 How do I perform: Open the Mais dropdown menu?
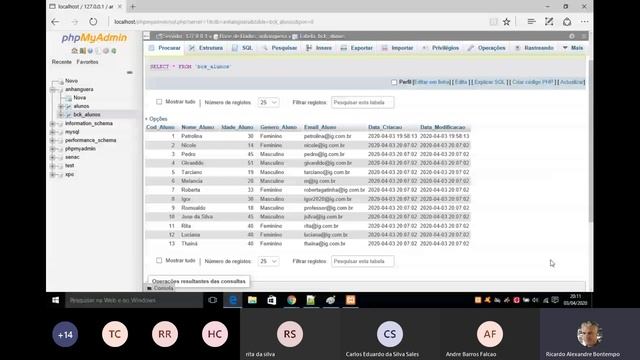pos(573,48)
